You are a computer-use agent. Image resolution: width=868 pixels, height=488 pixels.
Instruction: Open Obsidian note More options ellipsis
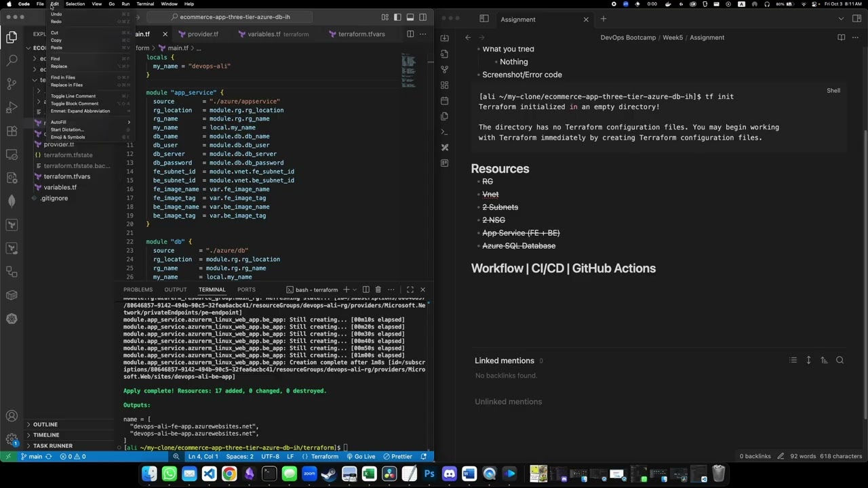click(x=854, y=37)
